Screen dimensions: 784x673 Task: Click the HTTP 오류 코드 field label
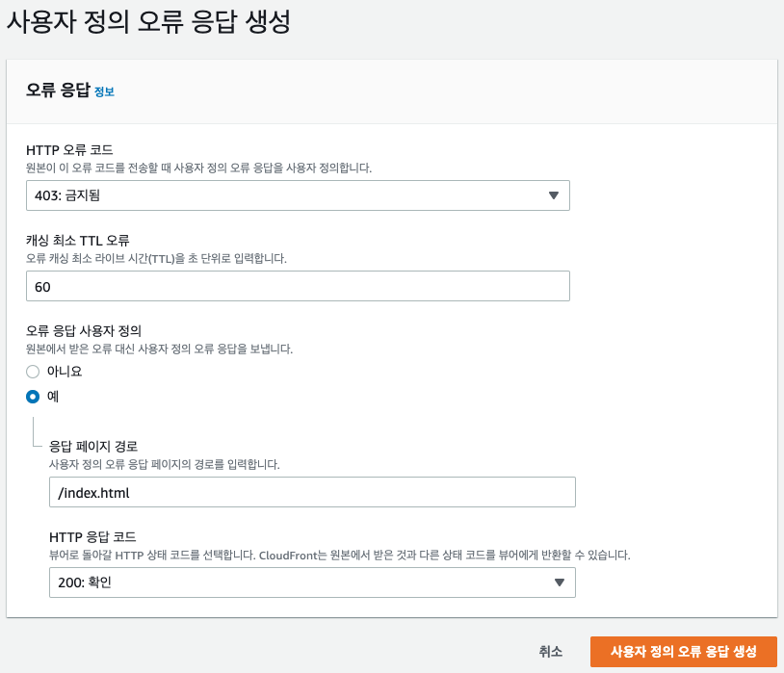pyautogui.click(x=69, y=149)
